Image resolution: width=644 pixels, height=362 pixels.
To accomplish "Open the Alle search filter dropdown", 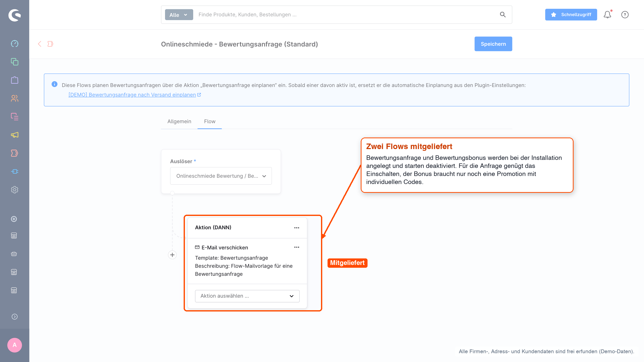I will tap(179, 15).
